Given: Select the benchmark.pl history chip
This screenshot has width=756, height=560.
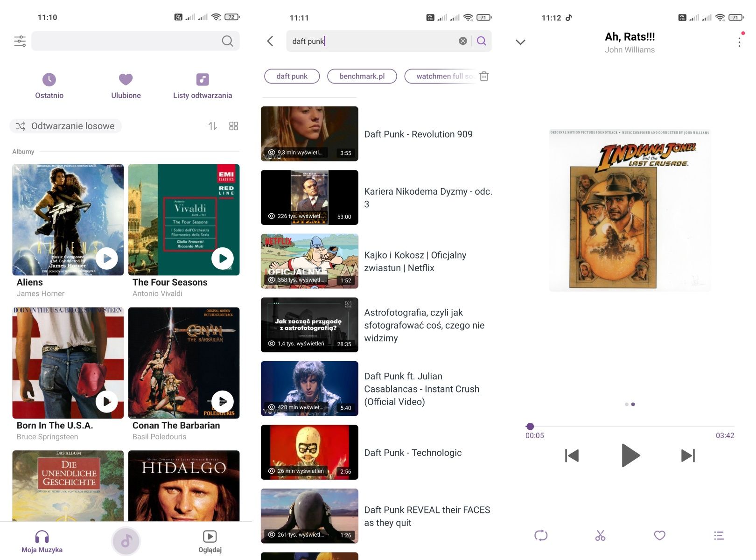Looking at the screenshot, I should point(362,76).
